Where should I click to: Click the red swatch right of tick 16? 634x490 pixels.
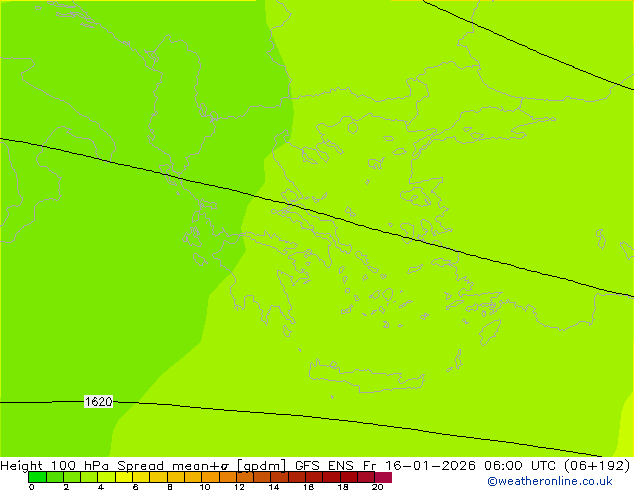(x=314, y=477)
